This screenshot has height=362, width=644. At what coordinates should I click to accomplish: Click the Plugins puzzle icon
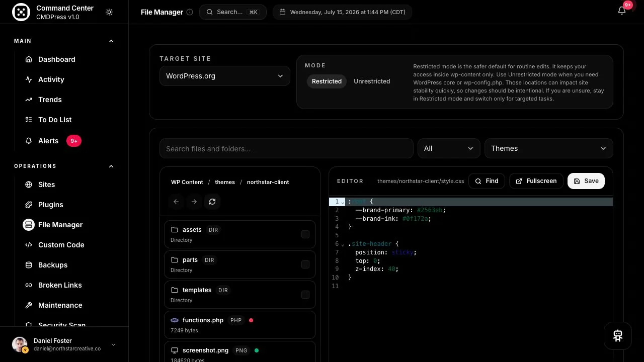click(29, 205)
